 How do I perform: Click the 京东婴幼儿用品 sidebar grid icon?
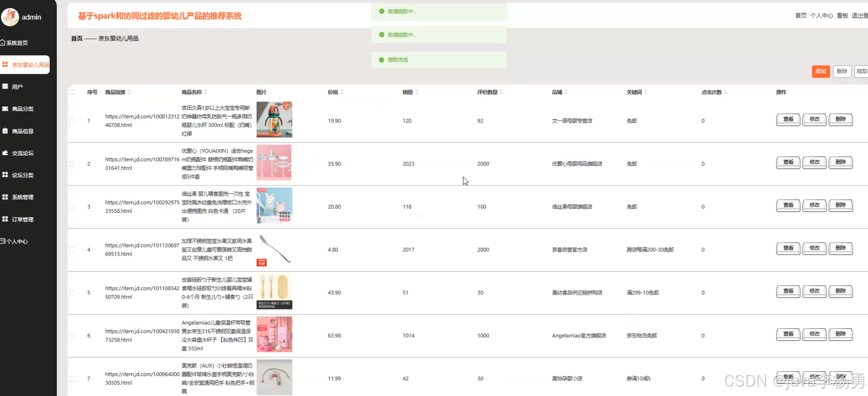pos(5,64)
